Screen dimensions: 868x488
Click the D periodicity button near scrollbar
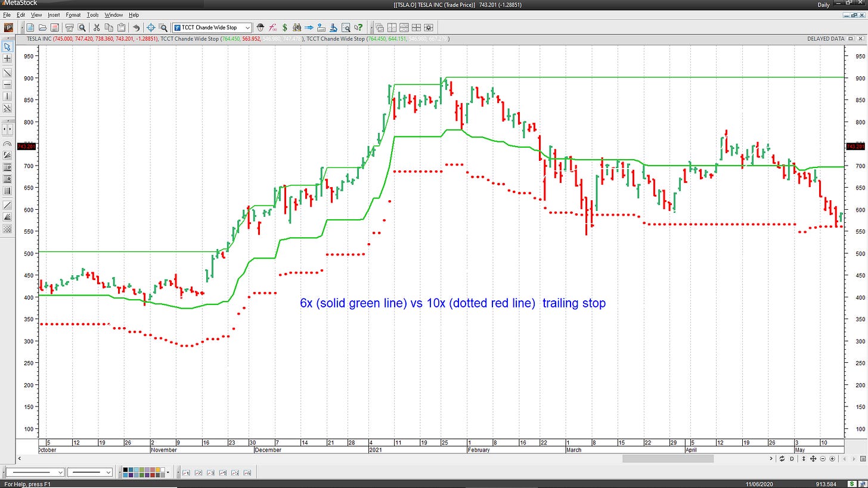pyautogui.click(x=792, y=459)
